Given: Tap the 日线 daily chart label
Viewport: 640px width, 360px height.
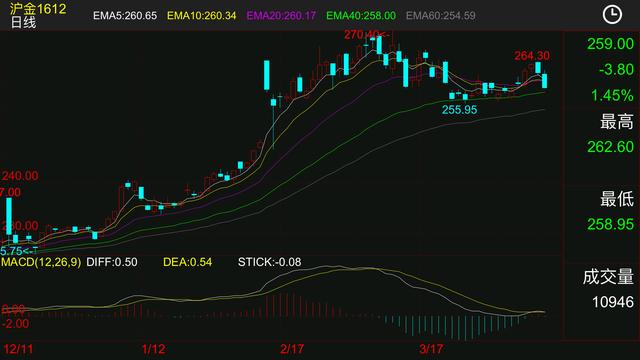Looking at the screenshot, I should (x=23, y=22).
